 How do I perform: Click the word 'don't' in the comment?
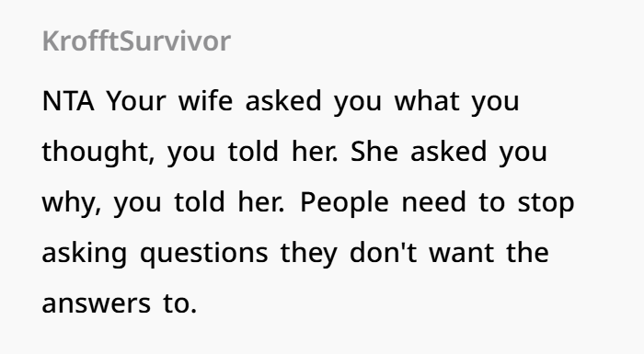383,252
